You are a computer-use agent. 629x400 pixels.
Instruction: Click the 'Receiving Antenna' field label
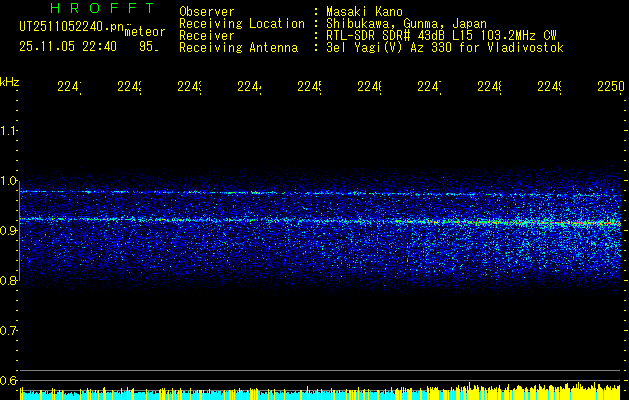pyautogui.click(x=238, y=48)
